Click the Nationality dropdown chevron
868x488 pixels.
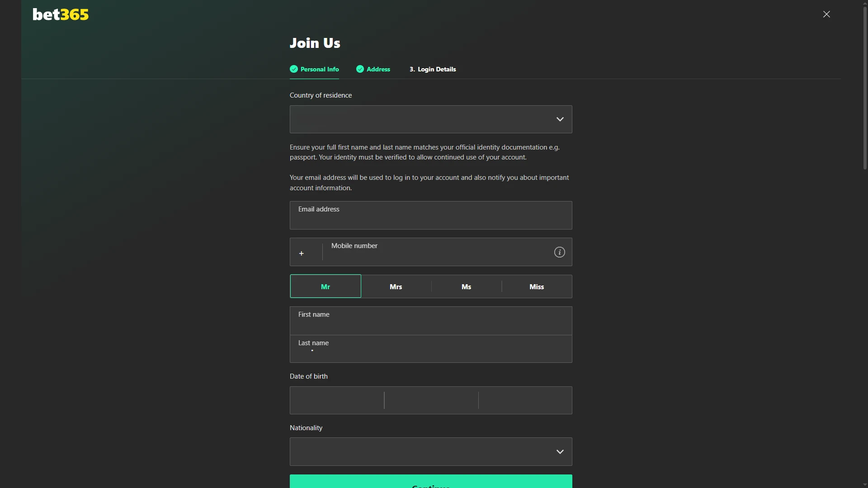(x=560, y=451)
